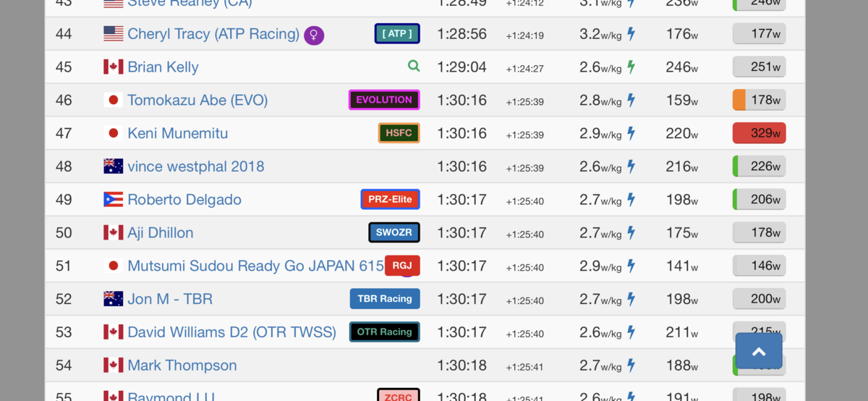Click the green-edged 226w power bar
The width and height of the screenshot is (868, 401).
pos(759,166)
